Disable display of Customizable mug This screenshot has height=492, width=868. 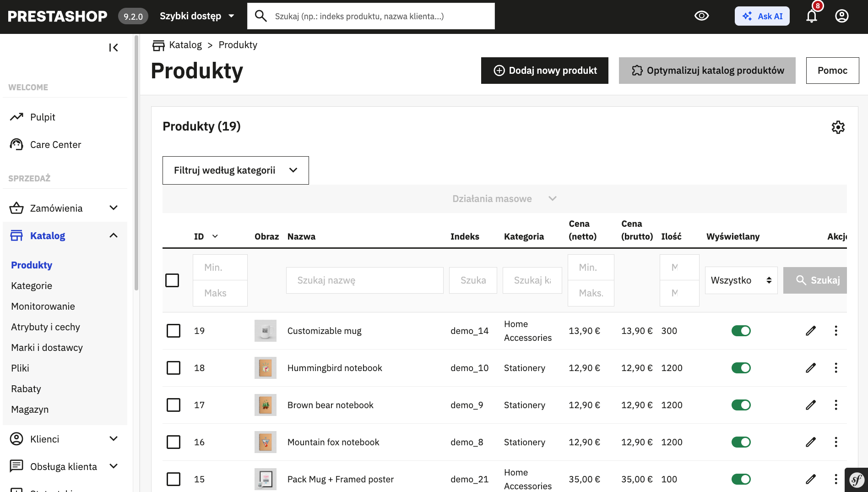pyautogui.click(x=741, y=331)
